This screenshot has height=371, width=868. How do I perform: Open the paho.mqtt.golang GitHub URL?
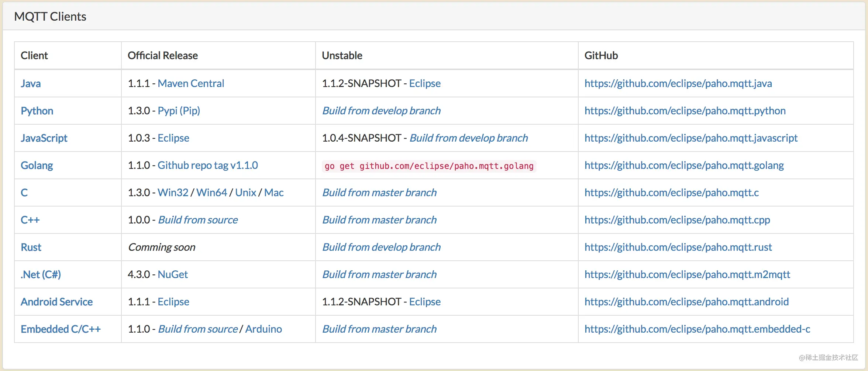pyautogui.click(x=684, y=165)
